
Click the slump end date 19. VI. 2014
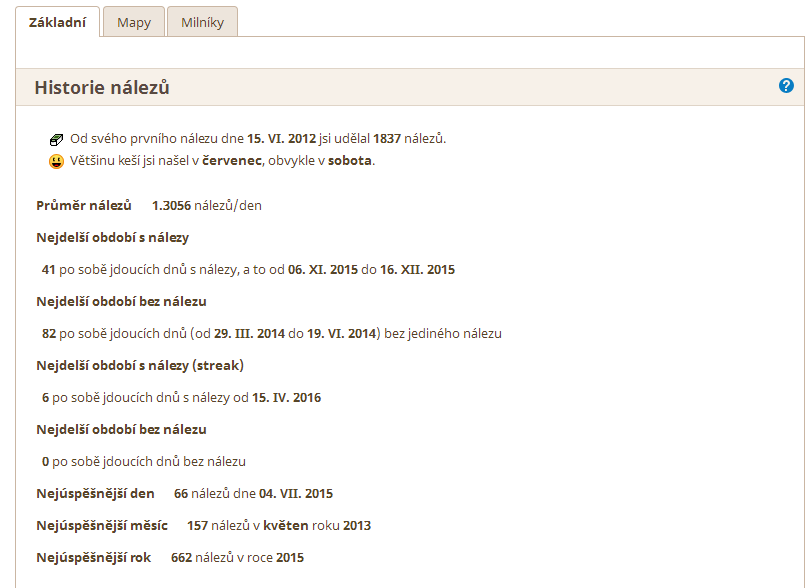pyautogui.click(x=342, y=333)
